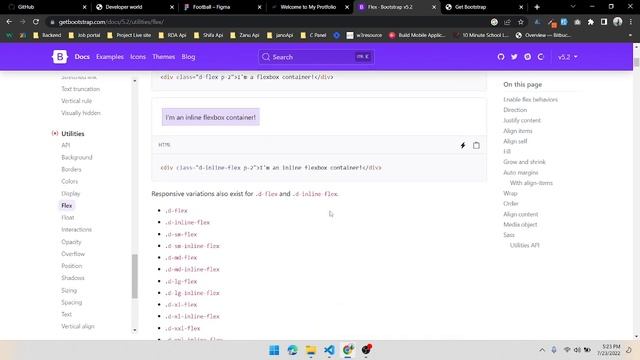640x360 pixels.
Task: Click the share page icon in the address bar
Action: point(507,22)
